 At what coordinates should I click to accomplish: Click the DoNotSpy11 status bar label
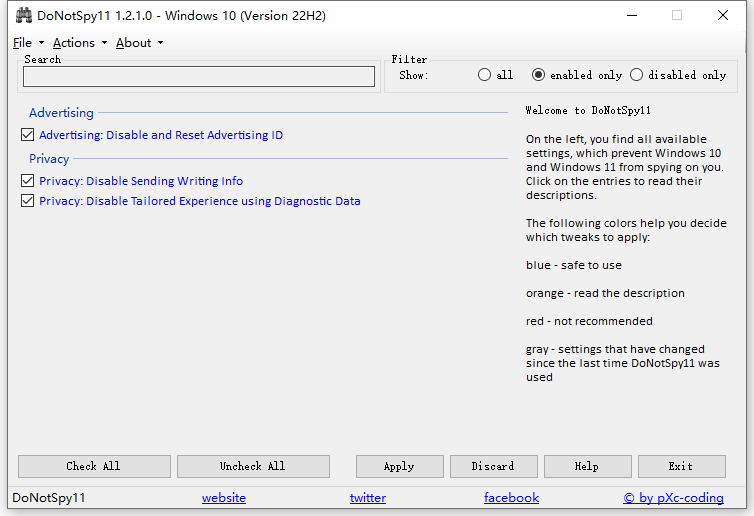(49, 498)
